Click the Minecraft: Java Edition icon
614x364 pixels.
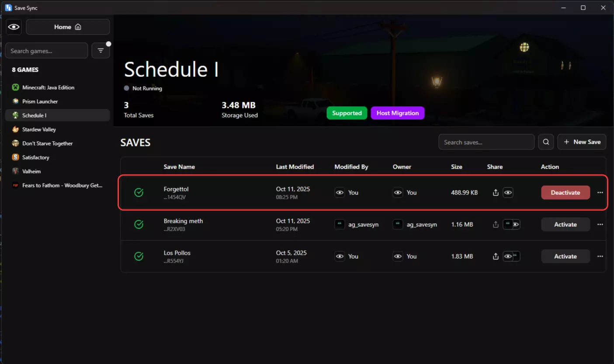[16, 87]
